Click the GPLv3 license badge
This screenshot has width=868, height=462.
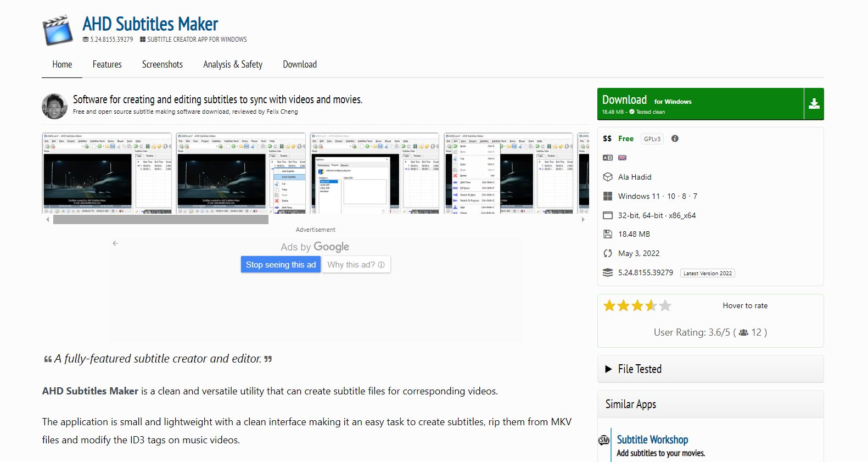pyautogui.click(x=652, y=139)
